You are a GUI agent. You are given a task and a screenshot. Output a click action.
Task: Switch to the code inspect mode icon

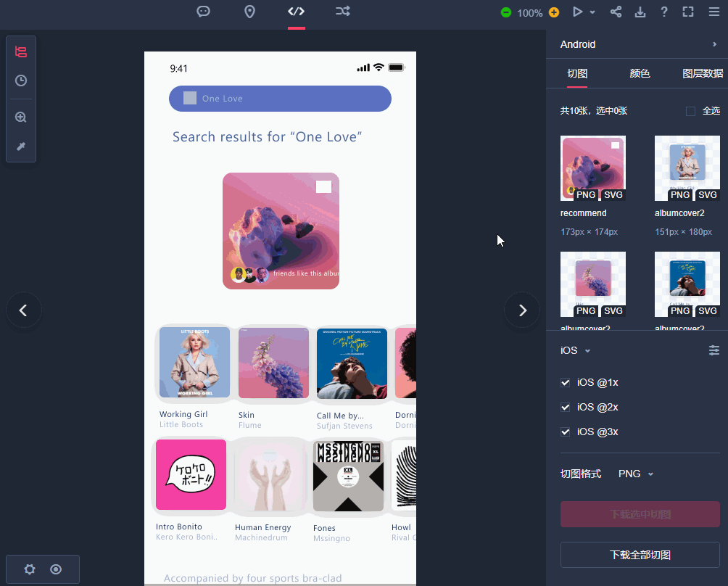[297, 12]
